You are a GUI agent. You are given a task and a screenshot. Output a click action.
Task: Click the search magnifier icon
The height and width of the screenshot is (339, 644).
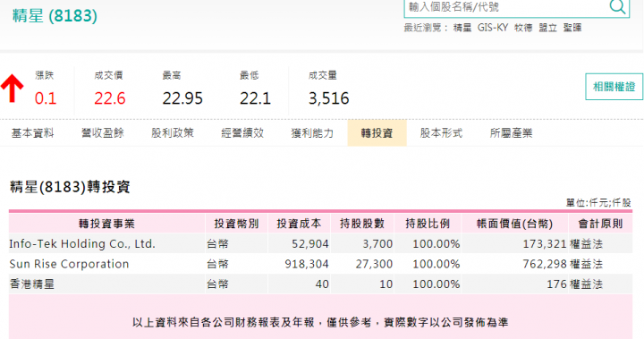617,7
